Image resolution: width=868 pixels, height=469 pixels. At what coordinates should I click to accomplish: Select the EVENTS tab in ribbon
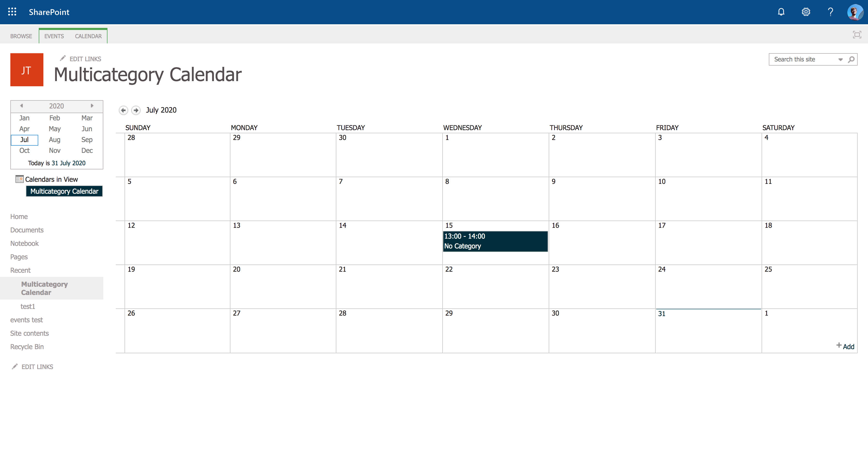(54, 36)
